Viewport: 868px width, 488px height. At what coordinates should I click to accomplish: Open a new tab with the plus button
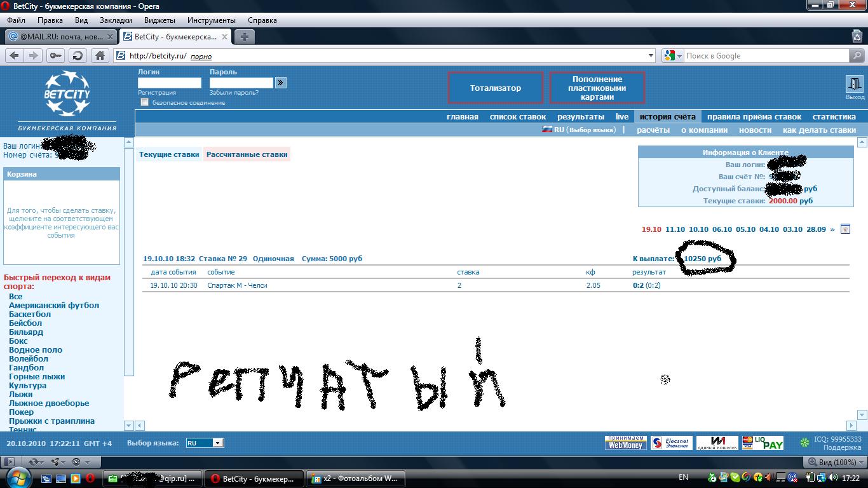[244, 37]
